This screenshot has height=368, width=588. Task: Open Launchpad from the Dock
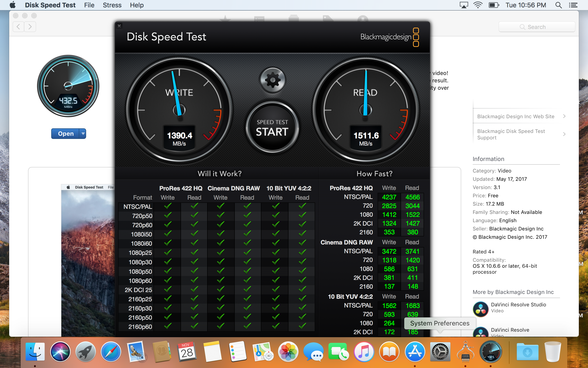(85, 352)
